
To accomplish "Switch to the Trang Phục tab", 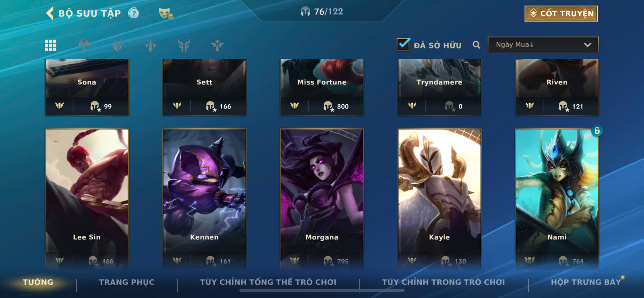I will (127, 282).
